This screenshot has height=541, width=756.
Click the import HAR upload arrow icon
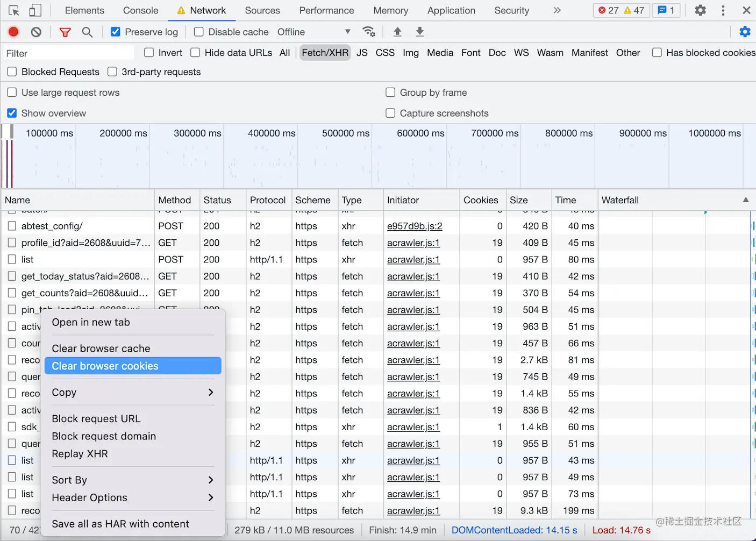[397, 32]
